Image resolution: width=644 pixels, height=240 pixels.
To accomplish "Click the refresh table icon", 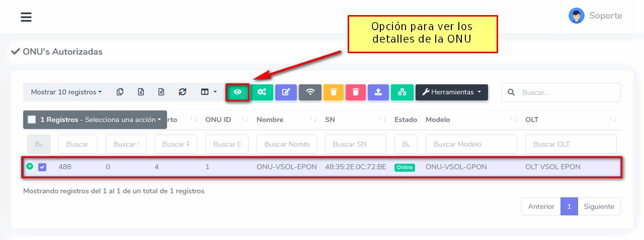I will (183, 92).
